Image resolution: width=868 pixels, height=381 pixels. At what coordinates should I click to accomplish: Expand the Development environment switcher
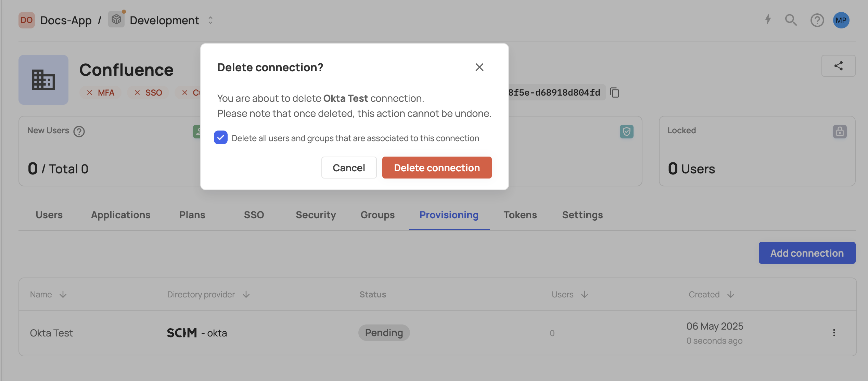tap(210, 21)
